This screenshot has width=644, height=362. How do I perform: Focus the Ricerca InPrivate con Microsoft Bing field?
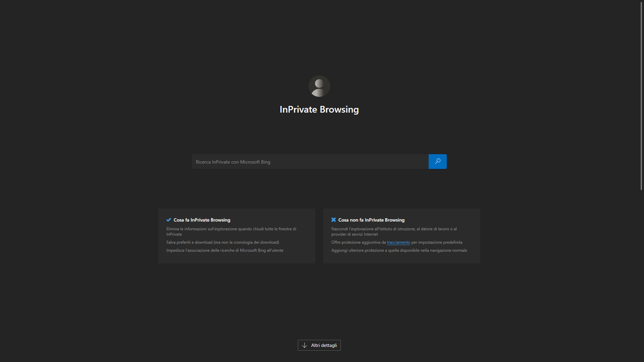coord(310,162)
